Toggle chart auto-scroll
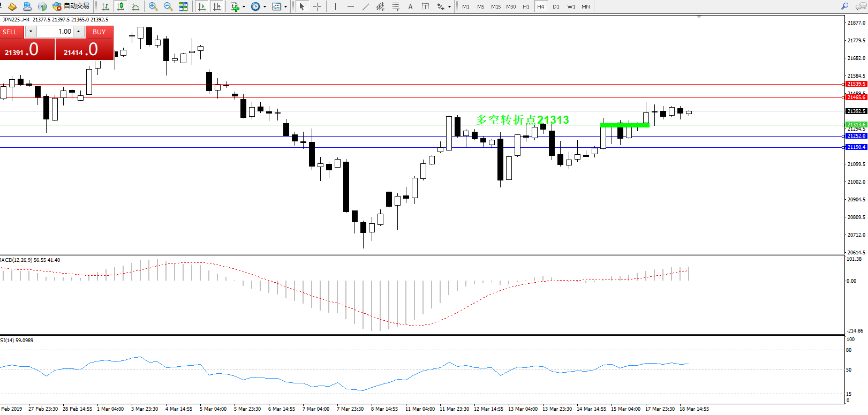The image size is (868, 415). click(202, 6)
